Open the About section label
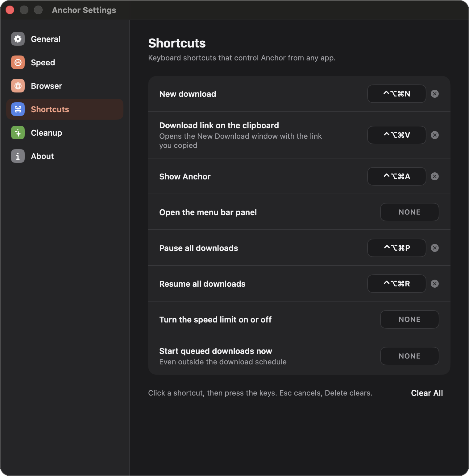The image size is (469, 476). (42, 156)
